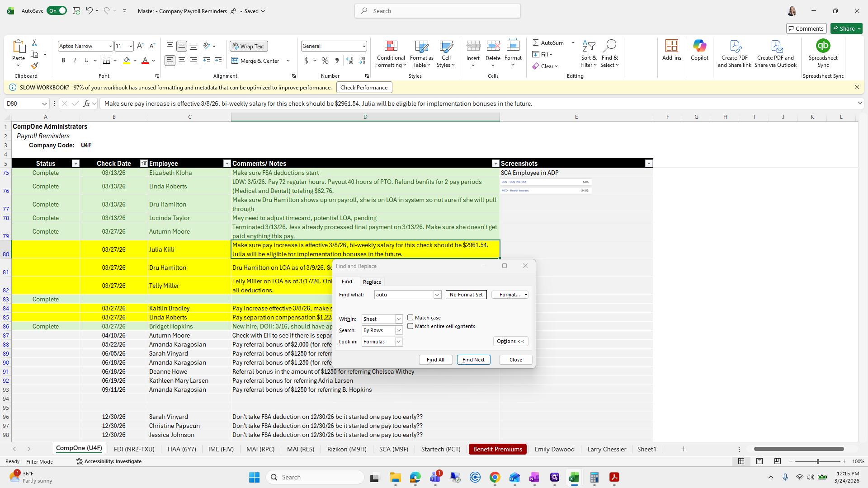Check Match entire cell contents

click(x=410, y=326)
